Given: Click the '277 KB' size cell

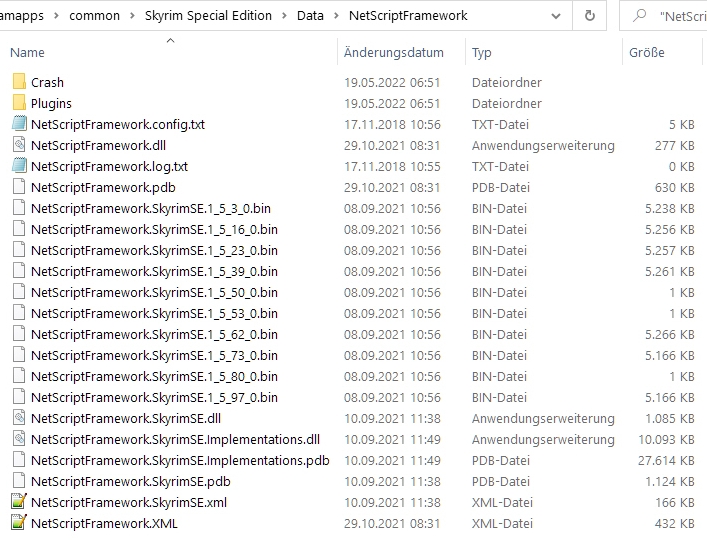Looking at the screenshot, I should click(675, 146).
